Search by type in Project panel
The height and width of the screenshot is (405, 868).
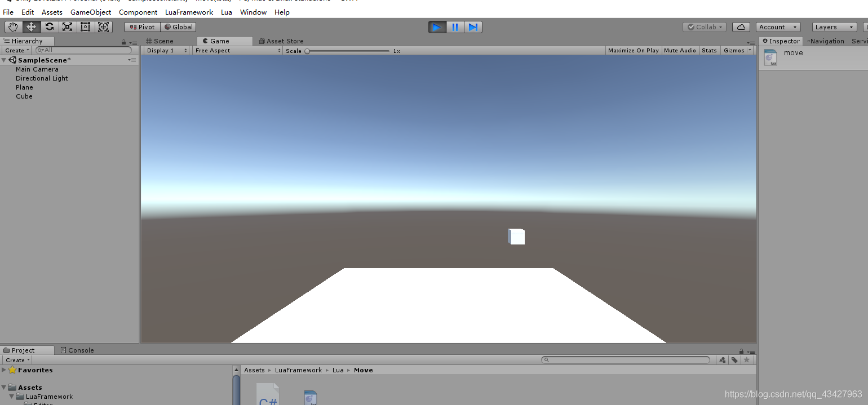point(723,360)
